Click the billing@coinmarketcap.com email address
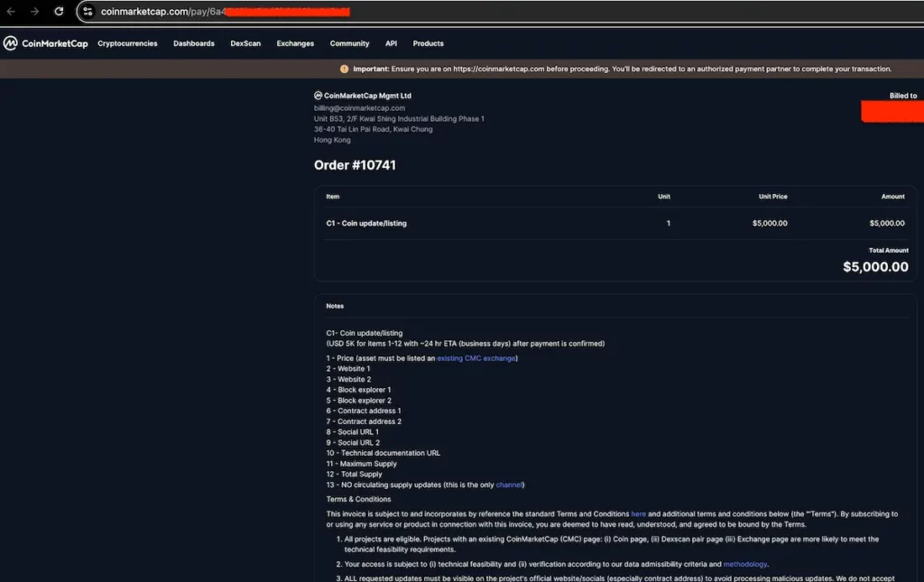The width and height of the screenshot is (924, 582). point(359,108)
